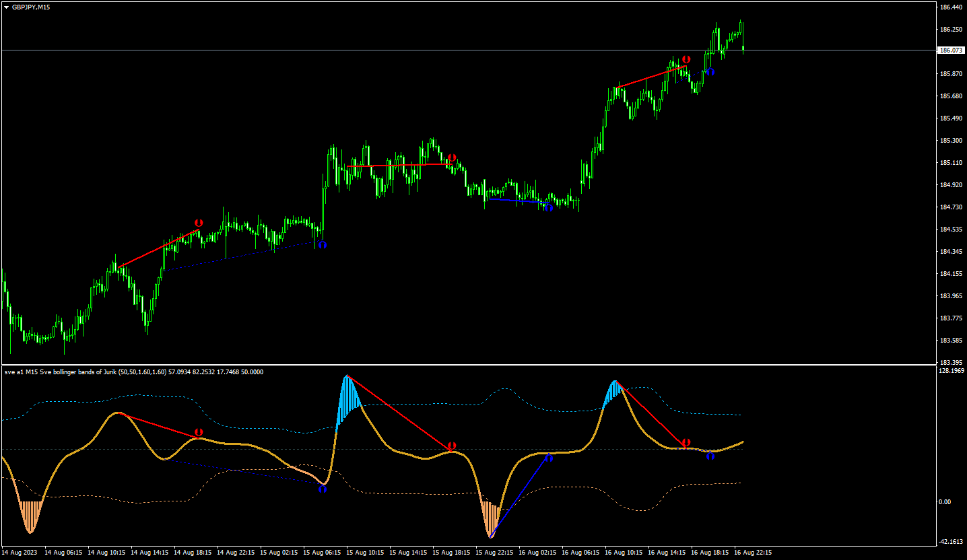
Task: Select the red U sell signal near 14 Aug 18:15
Action: coord(197,220)
